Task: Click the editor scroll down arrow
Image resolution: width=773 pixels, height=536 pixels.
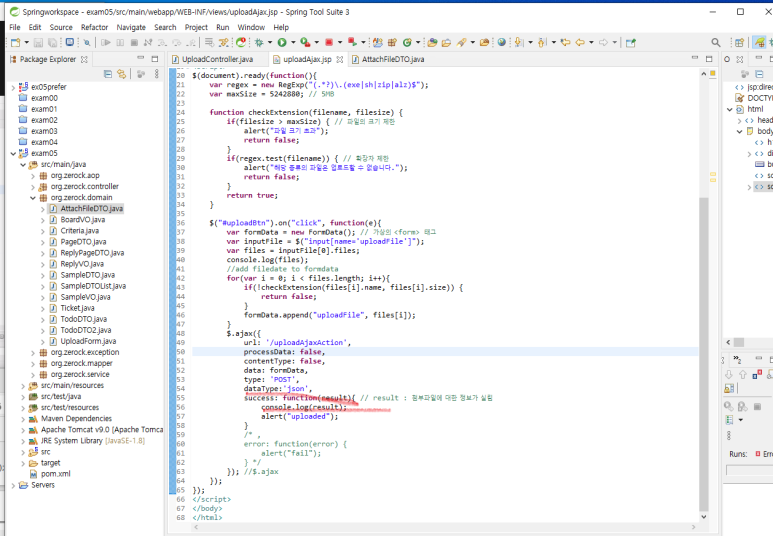Action: tap(703, 517)
